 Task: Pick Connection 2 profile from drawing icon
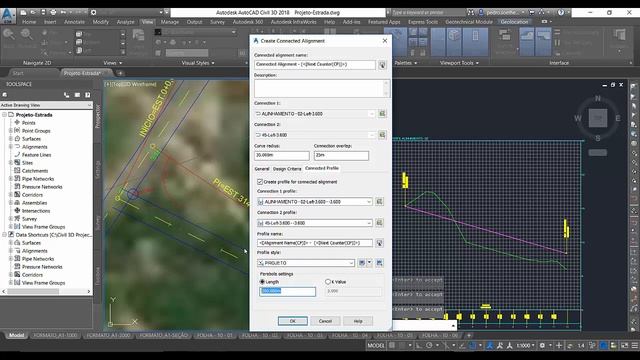click(x=379, y=223)
